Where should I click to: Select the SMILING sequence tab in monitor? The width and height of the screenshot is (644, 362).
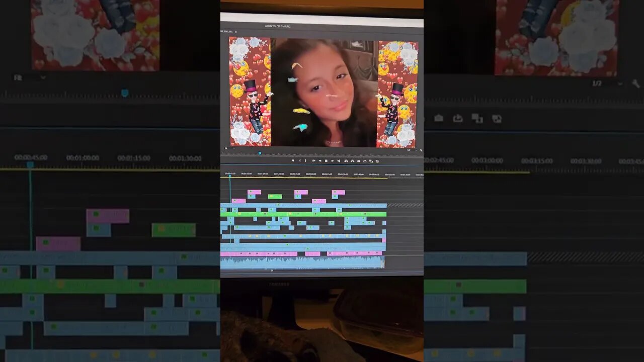[x=226, y=32]
